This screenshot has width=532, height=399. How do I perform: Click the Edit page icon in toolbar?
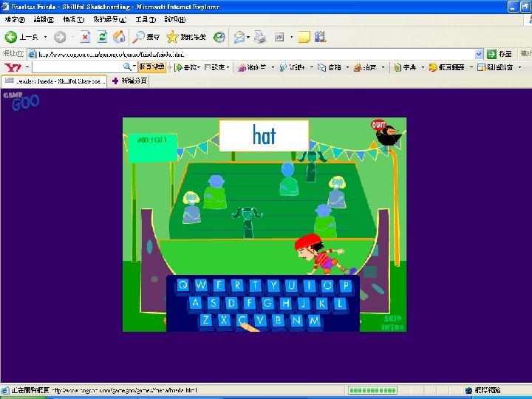click(x=279, y=37)
